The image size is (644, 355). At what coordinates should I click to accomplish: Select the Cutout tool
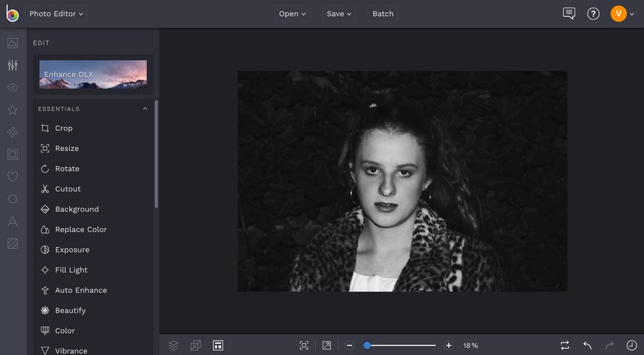(x=93, y=189)
